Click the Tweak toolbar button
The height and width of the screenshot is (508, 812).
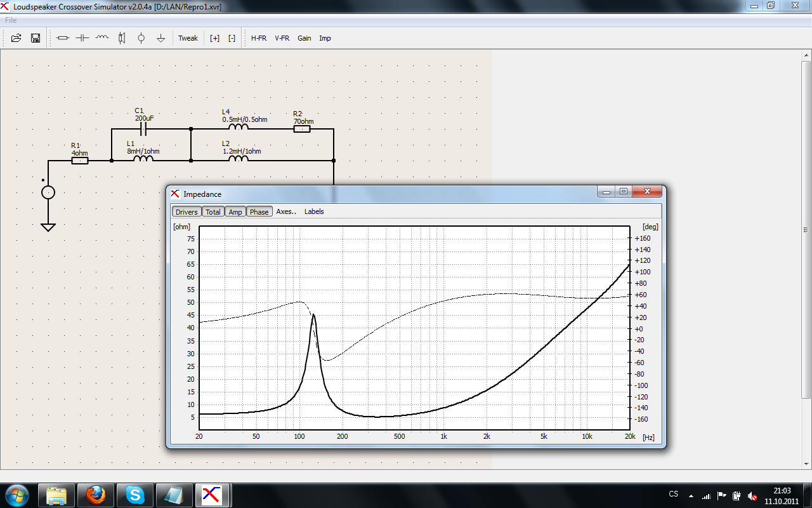188,38
